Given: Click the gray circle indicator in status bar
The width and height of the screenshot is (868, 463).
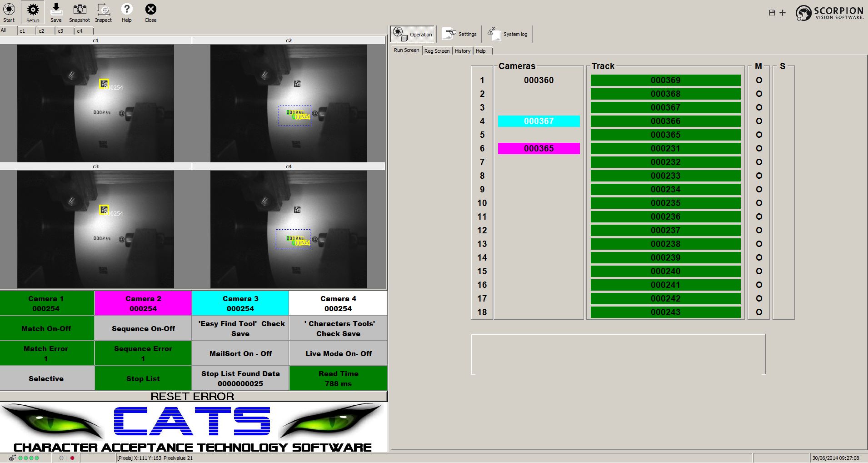Looking at the screenshot, I should tap(61, 458).
